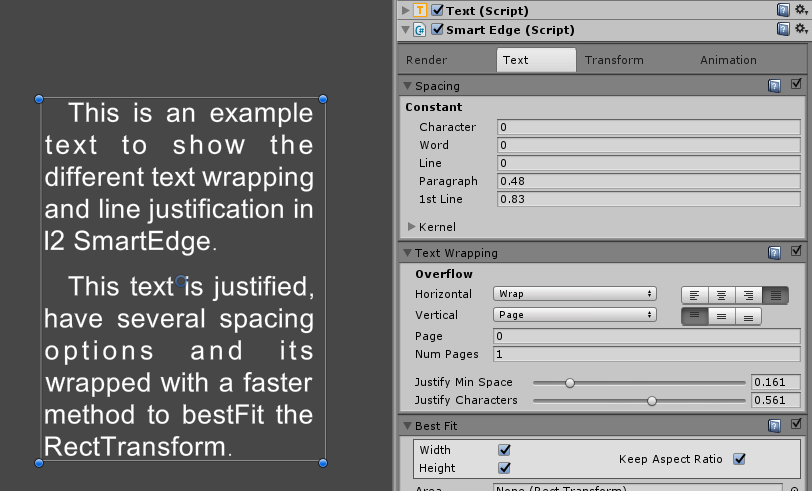Viewport: 812px width, 491px height.
Task: Expand the Kernel foldout
Action: (x=411, y=227)
